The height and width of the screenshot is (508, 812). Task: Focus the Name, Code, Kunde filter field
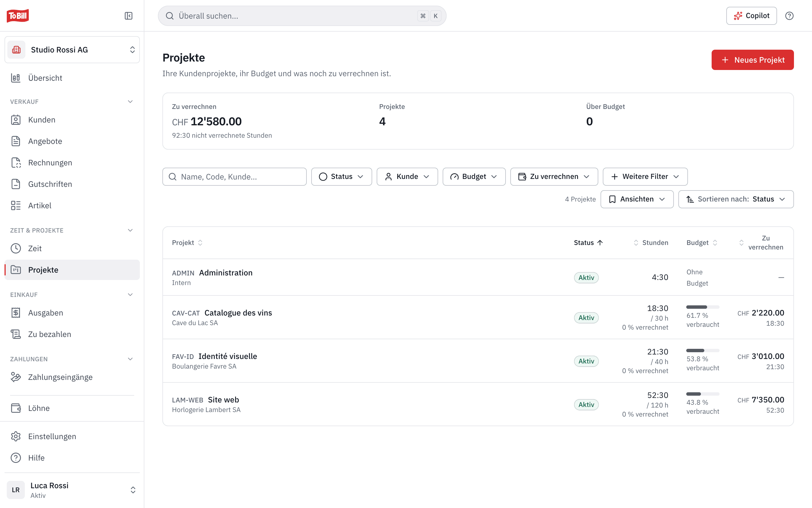point(235,177)
